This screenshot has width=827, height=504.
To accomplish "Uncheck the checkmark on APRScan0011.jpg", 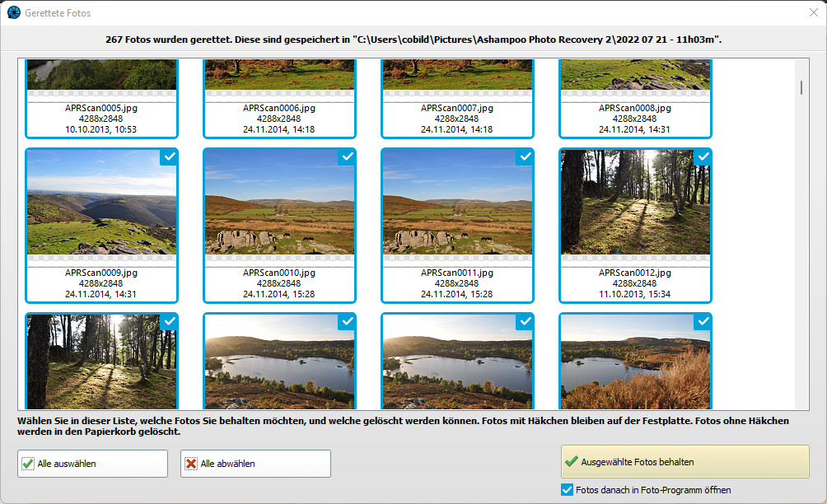I will 525,157.
